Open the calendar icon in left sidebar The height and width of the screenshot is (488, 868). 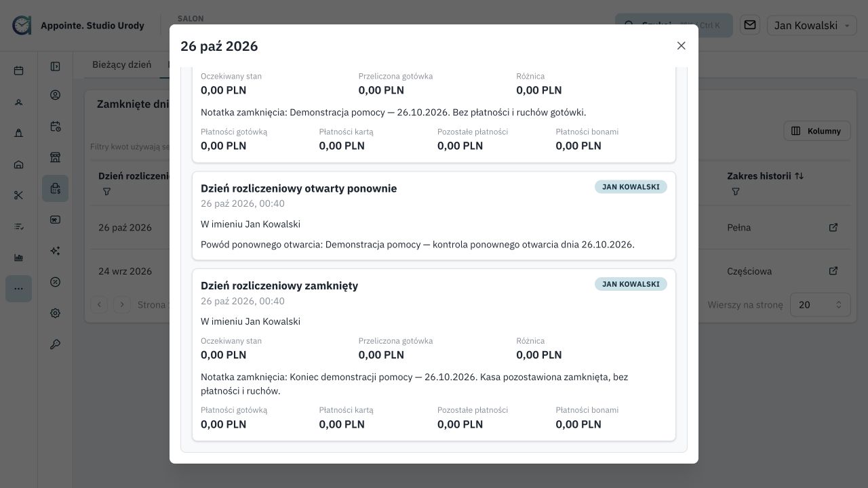pyautogui.click(x=19, y=70)
